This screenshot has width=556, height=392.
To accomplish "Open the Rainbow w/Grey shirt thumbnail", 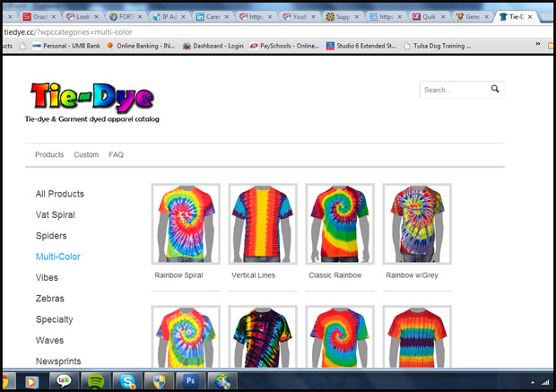I will pyautogui.click(x=417, y=224).
